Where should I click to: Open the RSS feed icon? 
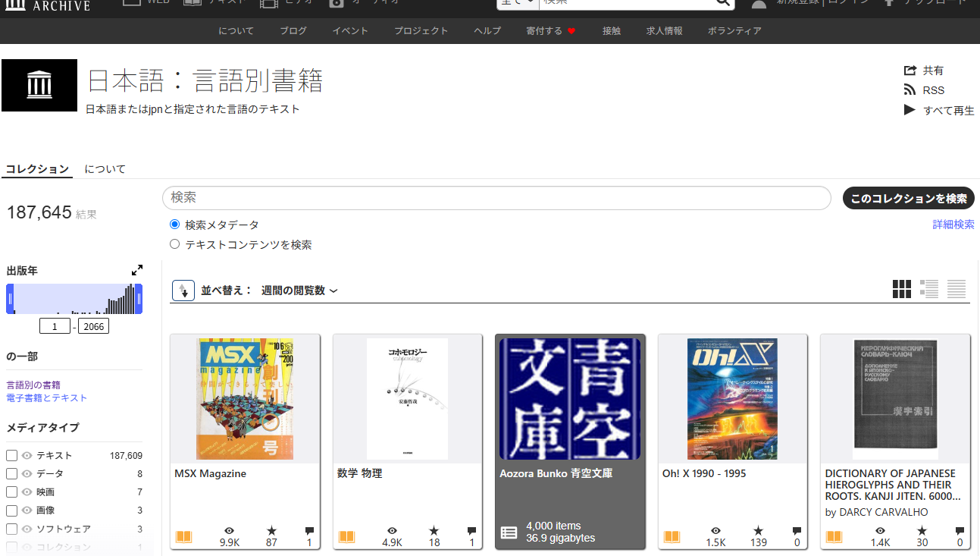click(910, 90)
